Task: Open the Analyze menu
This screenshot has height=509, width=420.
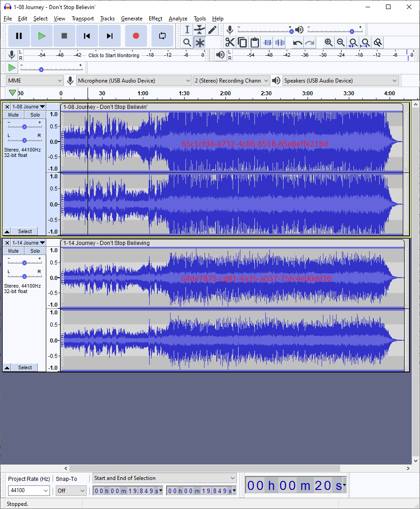Action: (178, 19)
